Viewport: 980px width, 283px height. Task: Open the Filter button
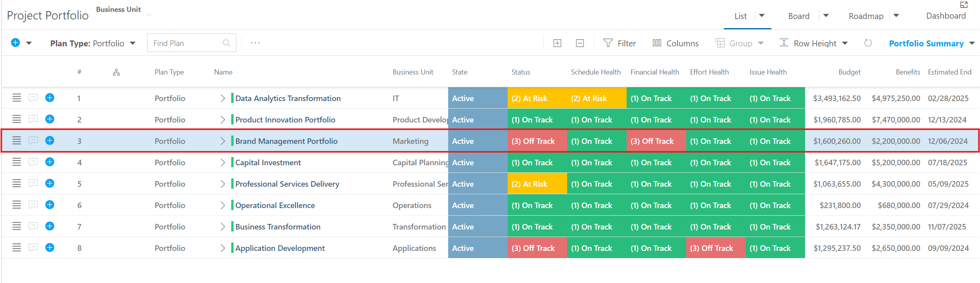click(x=619, y=43)
